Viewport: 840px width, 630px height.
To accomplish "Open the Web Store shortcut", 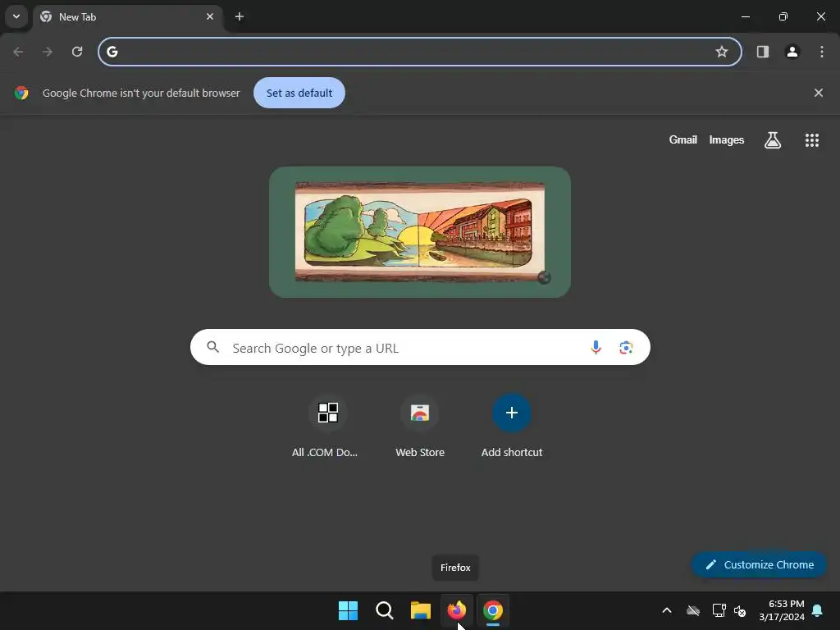I will tap(419, 426).
